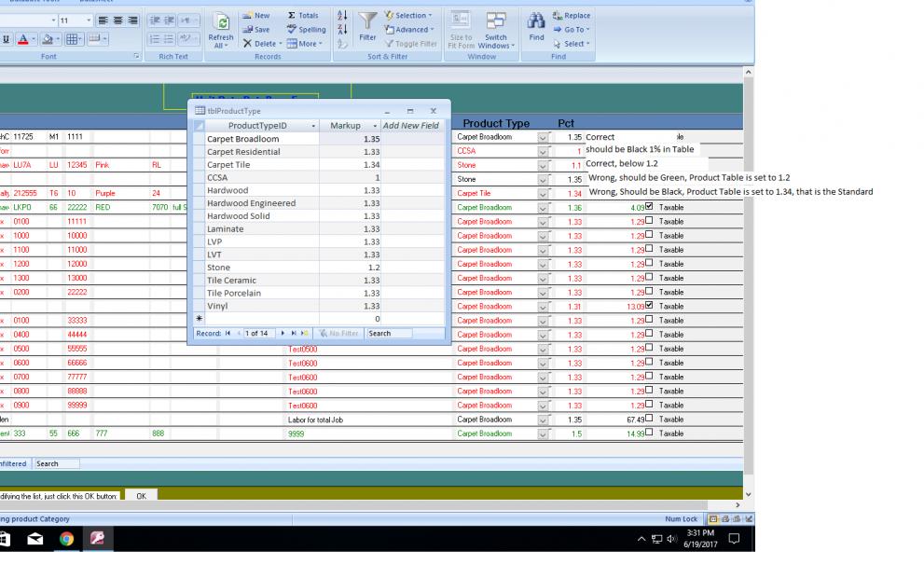Click the Filter funnel icon
Image resolution: width=924 pixels, height=578 pixels.
(x=368, y=21)
